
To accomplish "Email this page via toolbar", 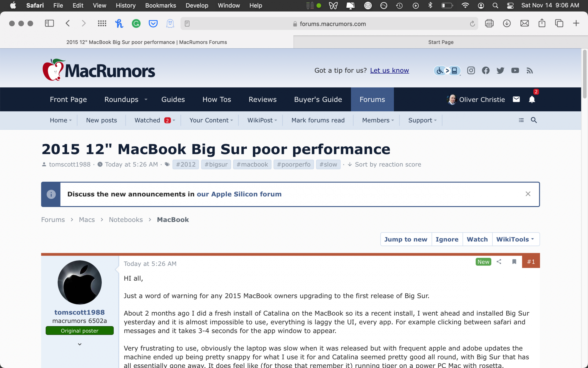I will [524, 24].
